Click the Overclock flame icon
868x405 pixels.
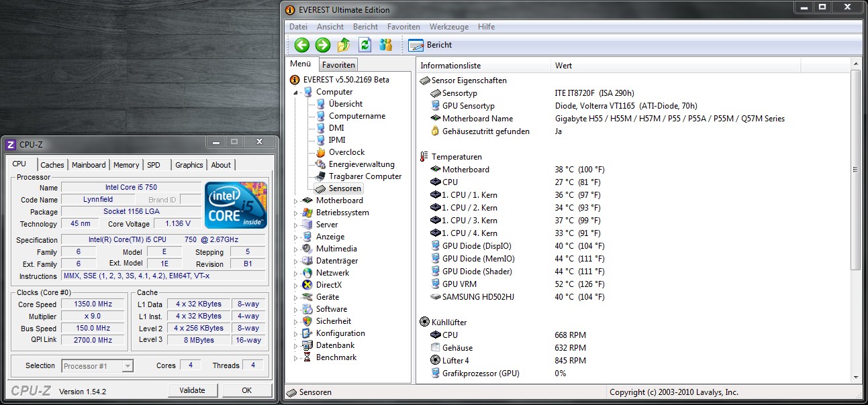(320, 152)
